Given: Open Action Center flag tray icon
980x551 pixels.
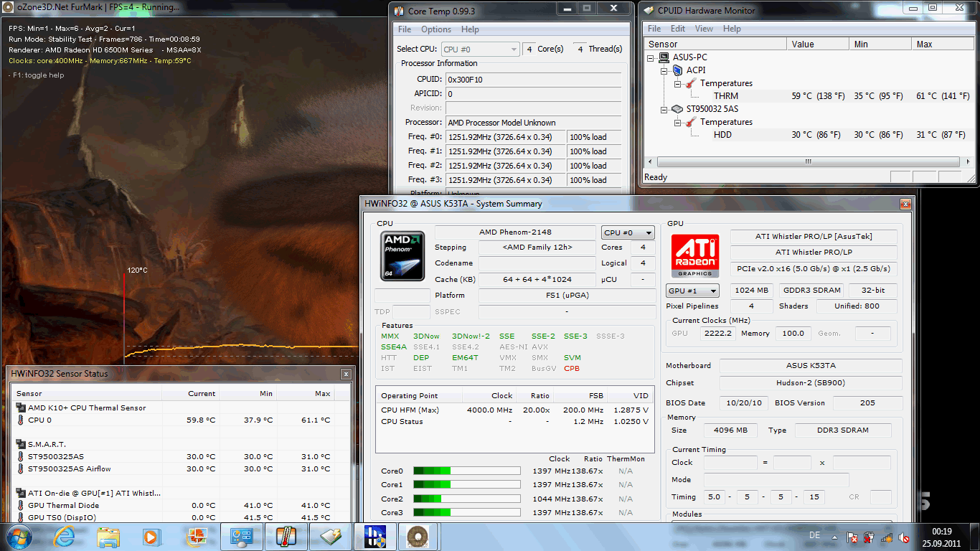Looking at the screenshot, I should 852,537.
